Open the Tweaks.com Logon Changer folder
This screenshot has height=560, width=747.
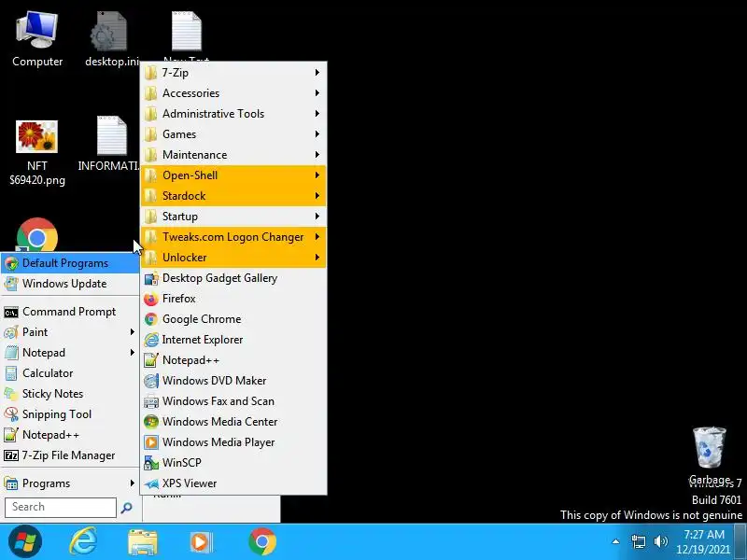click(x=233, y=237)
